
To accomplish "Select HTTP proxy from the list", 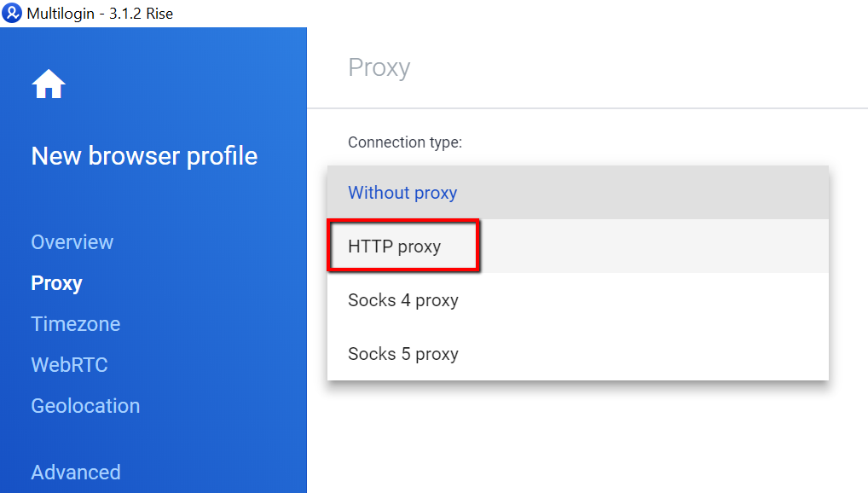I will click(x=578, y=246).
